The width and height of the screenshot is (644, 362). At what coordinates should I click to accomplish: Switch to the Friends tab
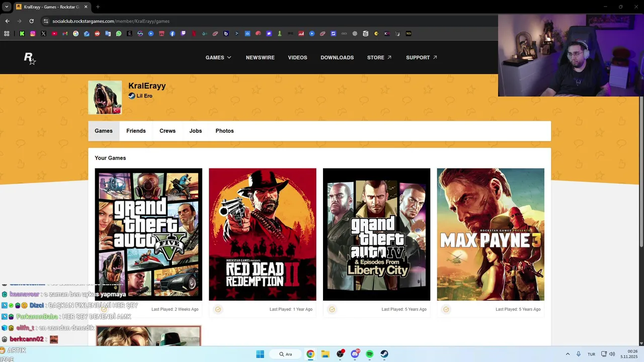pyautogui.click(x=136, y=131)
